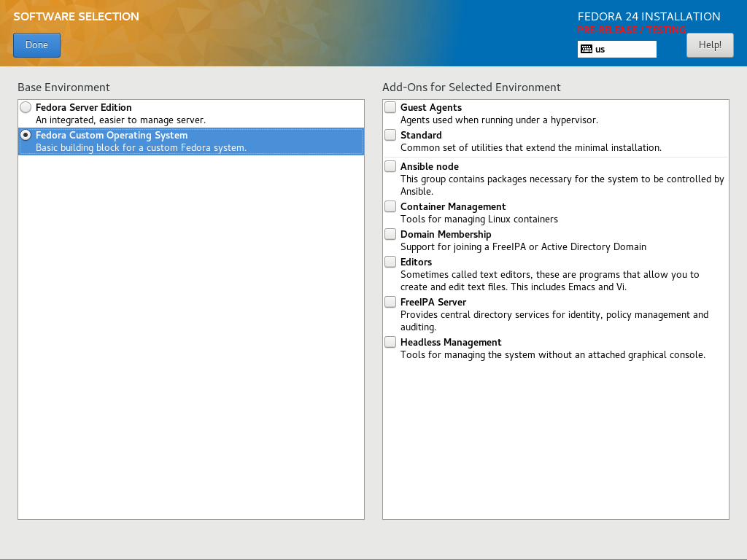Click the Done button
This screenshot has width=747, height=560.
click(36, 45)
